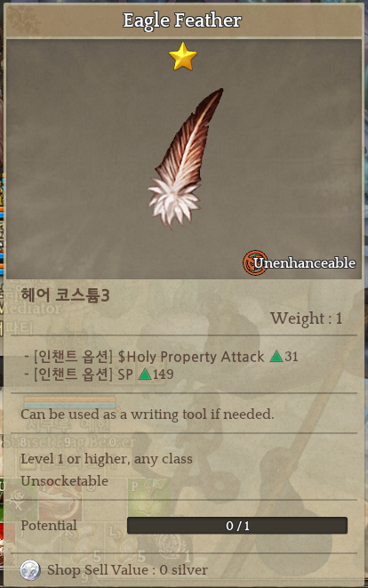Click the Level 1 or higher requirement
Viewport: 368px width, 588px height.
point(107,459)
